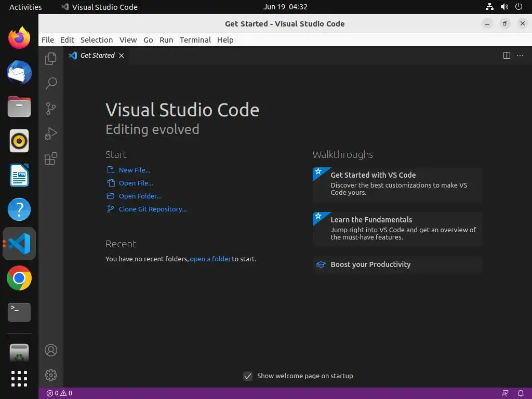Viewport: 532px width, 399px height.
Task: Click the Visual Studio Code dock icon
Action: coord(19,244)
